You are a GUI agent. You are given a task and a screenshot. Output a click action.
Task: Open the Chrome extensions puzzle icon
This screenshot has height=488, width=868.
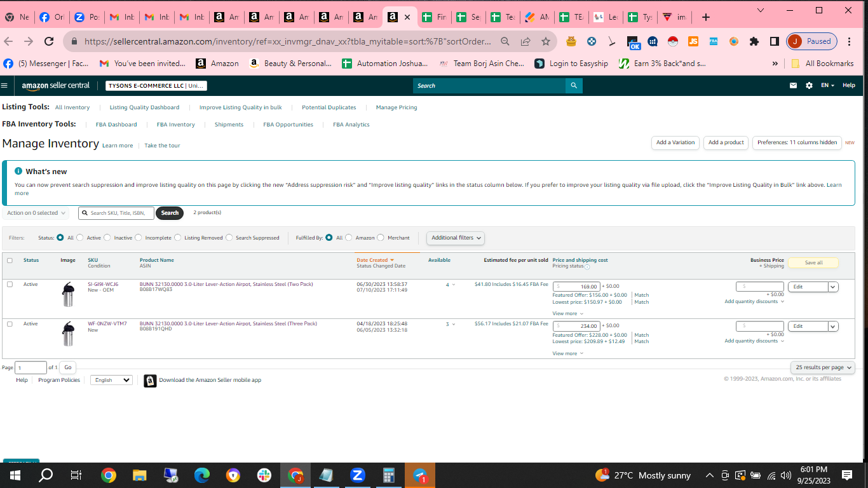click(754, 41)
